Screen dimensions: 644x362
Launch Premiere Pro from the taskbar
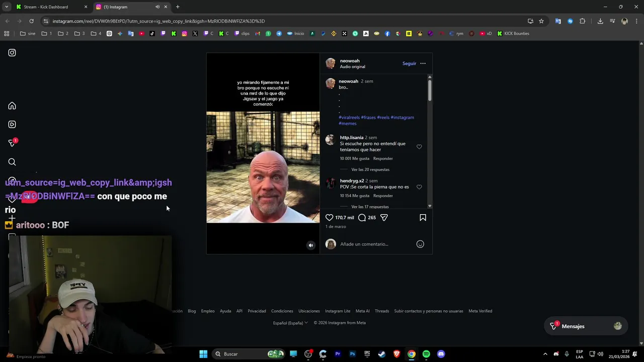[338, 354]
